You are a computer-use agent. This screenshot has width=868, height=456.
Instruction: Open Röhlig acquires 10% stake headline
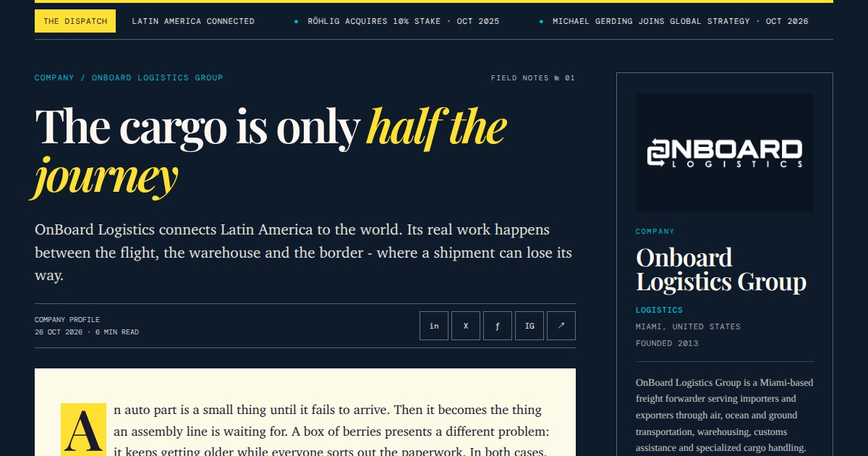404,21
